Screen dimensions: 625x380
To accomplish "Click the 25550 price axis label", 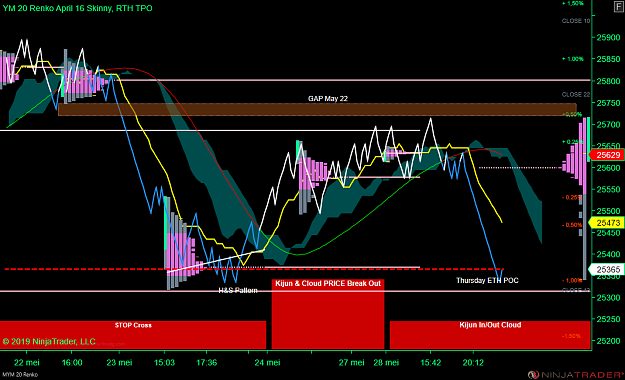I will tap(608, 189).
